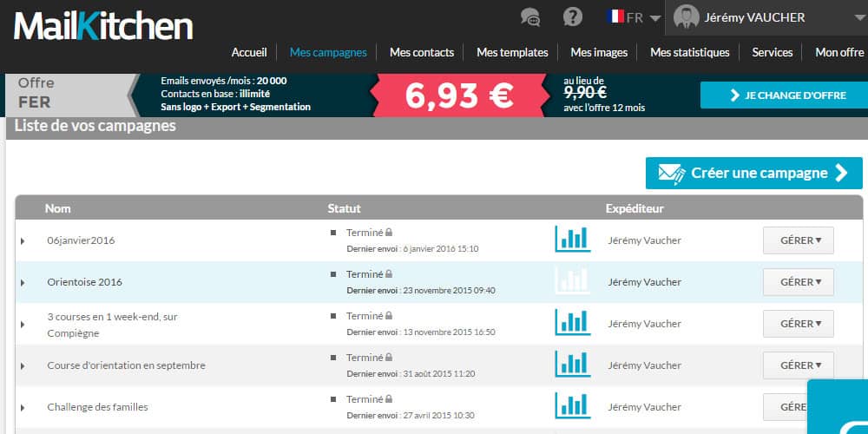Click lock icon in Challenge des familles row
Viewport: 868px width, 434px height.
click(389, 398)
